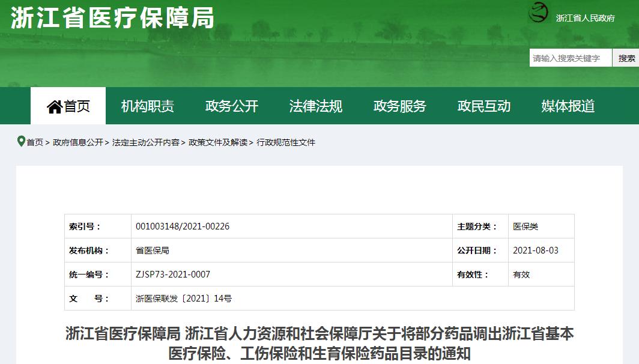Click the 行政规范性文件 breadcrumb link
639x364 pixels.
(x=287, y=143)
